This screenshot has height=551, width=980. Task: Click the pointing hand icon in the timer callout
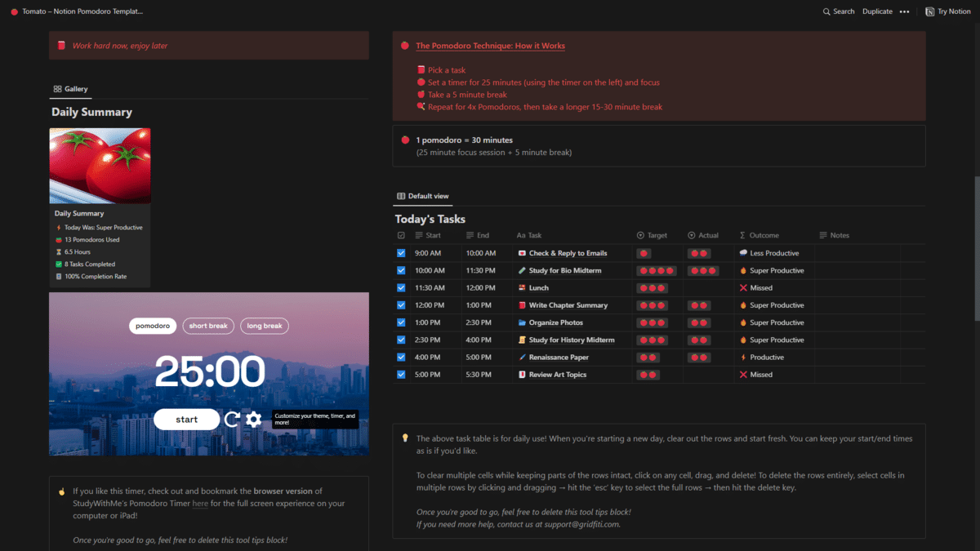coord(61,491)
